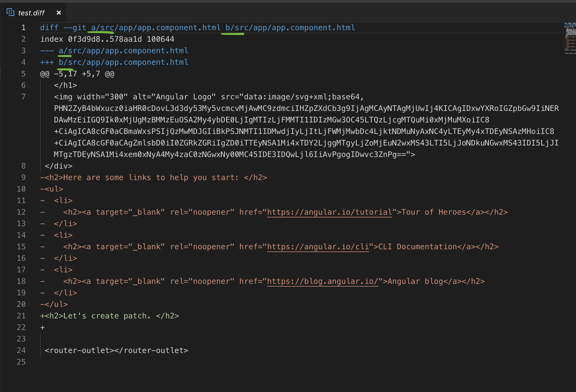Place cursor on the hunk header @@ -5,17 +5,7 @@
The height and width of the screenshot is (392, 576).
coord(77,74)
